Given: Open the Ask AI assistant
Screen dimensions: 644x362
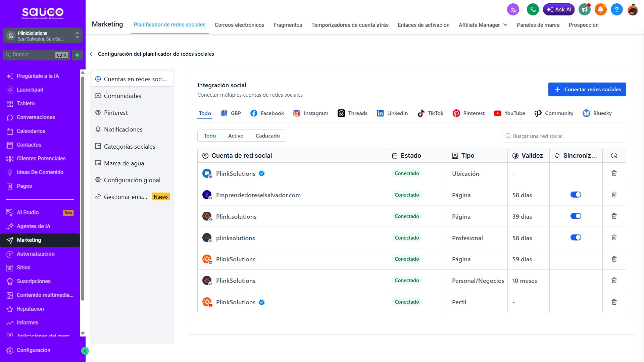Looking at the screenshot, I should click(x=558, y=10).
